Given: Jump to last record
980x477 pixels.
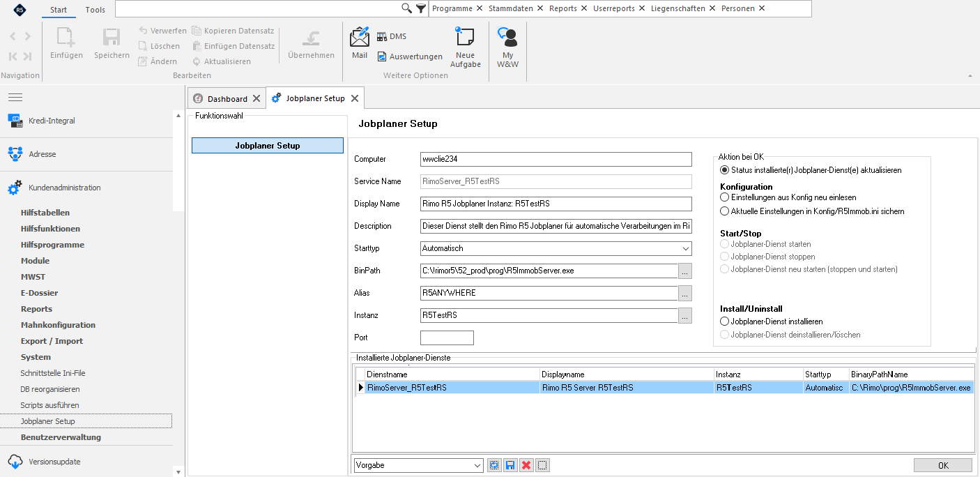Looking at the screenshot, I should 27,56.
